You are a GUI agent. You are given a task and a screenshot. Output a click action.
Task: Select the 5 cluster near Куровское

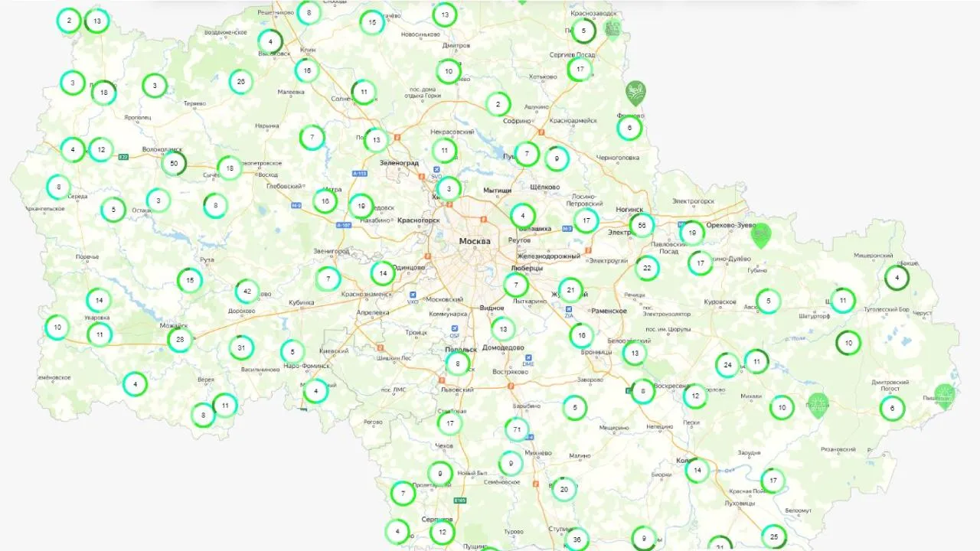[769, 302]
